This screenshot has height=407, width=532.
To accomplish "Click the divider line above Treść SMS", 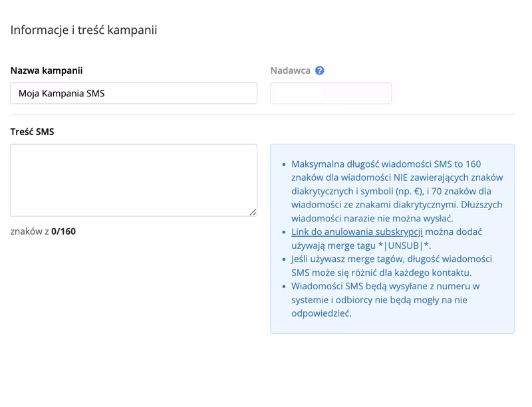I will coord(263,114).
